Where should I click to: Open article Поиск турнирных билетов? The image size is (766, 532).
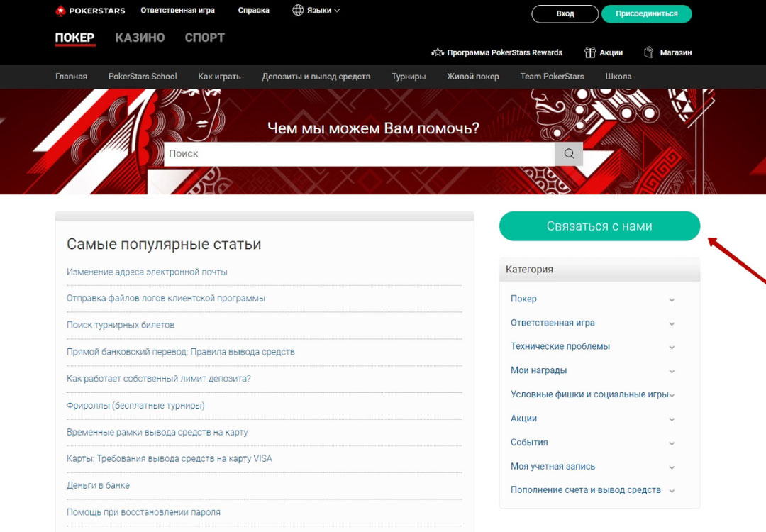coord(121,326)
